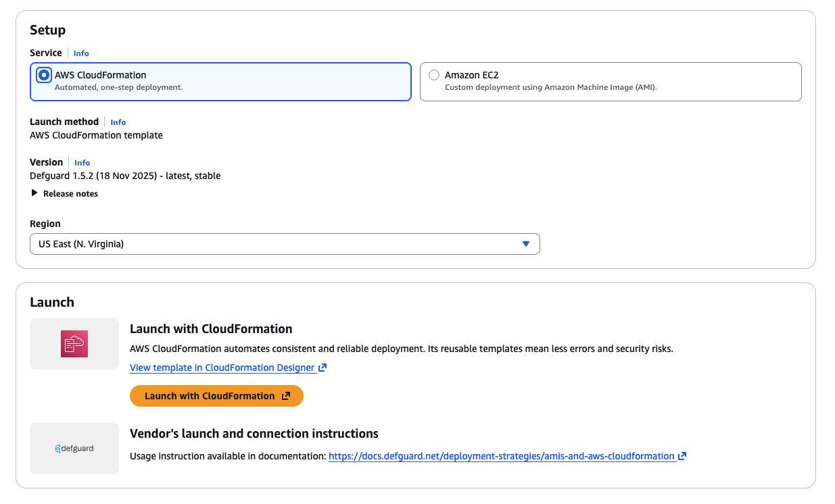Open View template in CloudFormation Designer link
Screen dimensions: 835x504
pos(222,368)
